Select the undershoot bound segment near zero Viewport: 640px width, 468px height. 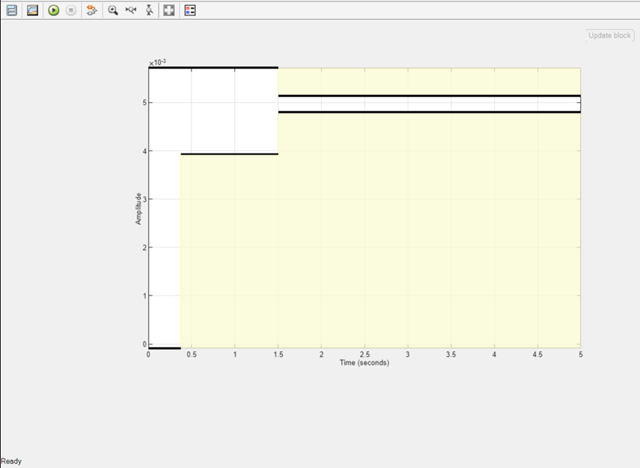point(164,348)
